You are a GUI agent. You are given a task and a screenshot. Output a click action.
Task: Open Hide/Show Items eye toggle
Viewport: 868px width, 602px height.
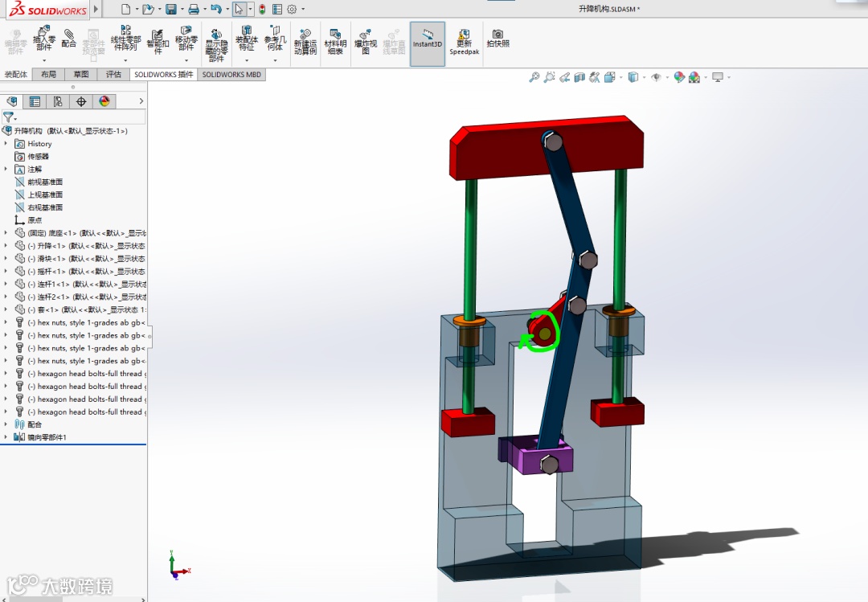point(656,77)
